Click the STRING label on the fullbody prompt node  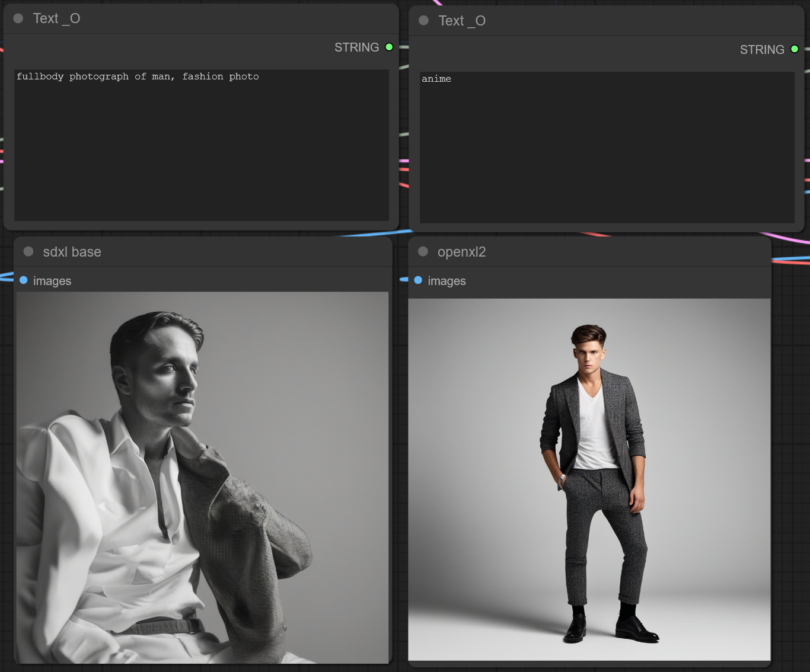(356, 47)
